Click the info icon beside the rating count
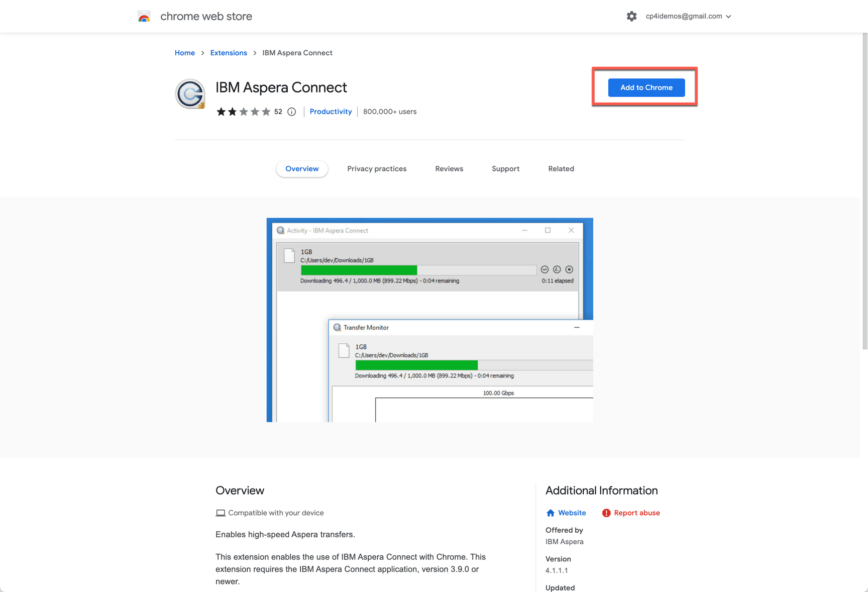868x592 pixels. click(291, 112)
